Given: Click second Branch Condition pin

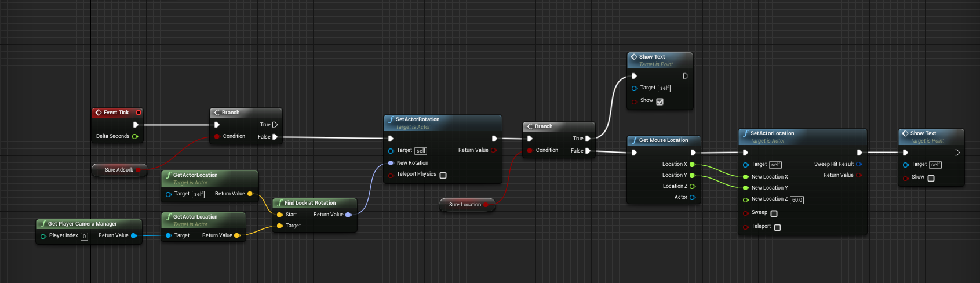Looking at the screenshot, I should [x=530, y=150].
